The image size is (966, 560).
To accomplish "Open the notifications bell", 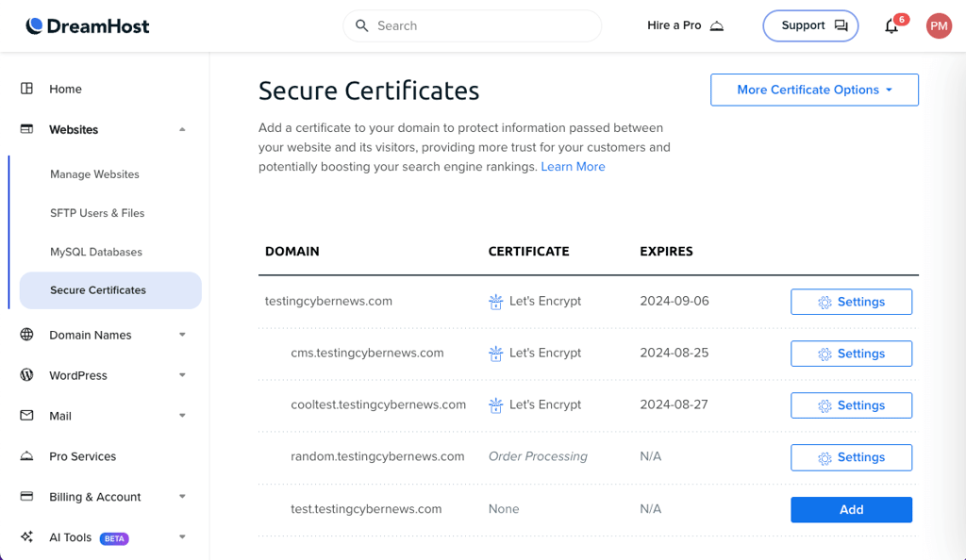I will pos(891,25).
